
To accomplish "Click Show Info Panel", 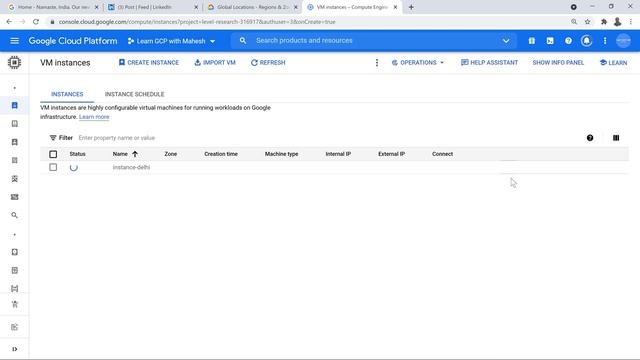I will point(558,62).
